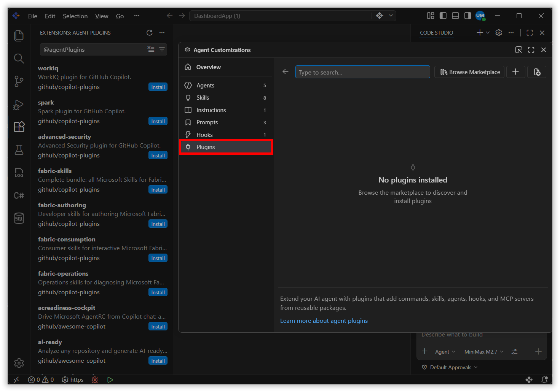560x392 pixels.
Task: Select the fabric-consumption extension entry
Action: (x=102, y=249)
